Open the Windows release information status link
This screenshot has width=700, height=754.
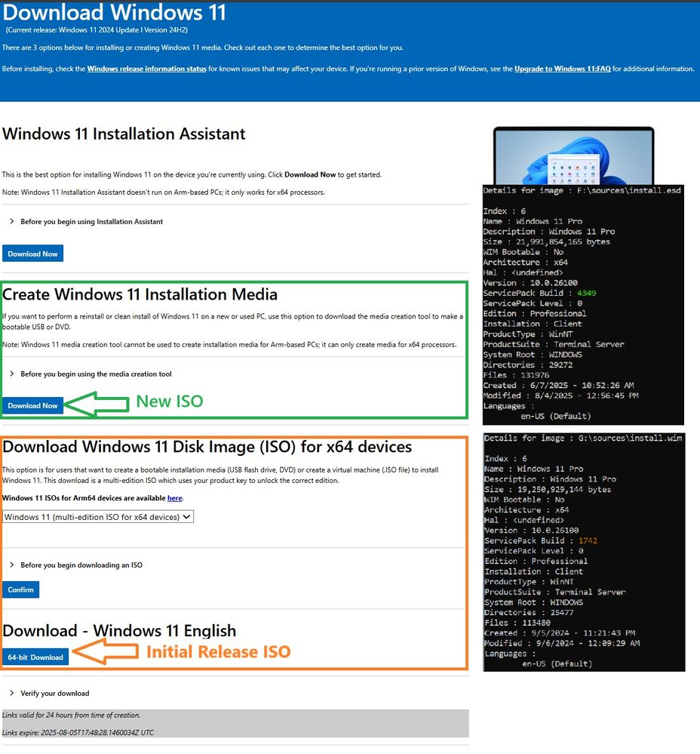146,69
